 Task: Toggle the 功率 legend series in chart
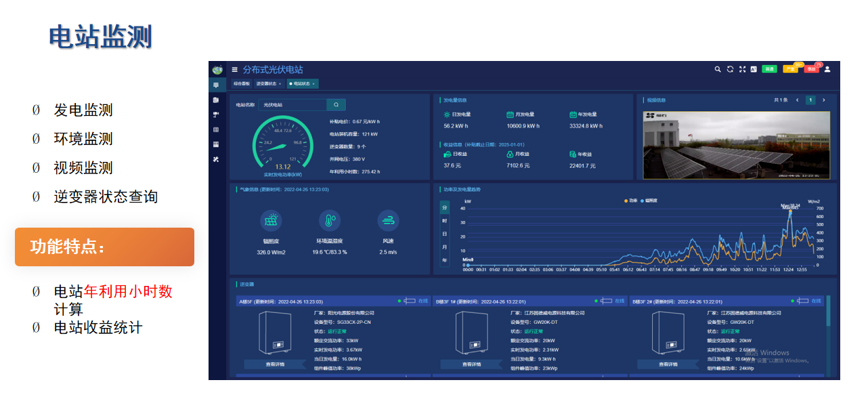tap(630, 201)
